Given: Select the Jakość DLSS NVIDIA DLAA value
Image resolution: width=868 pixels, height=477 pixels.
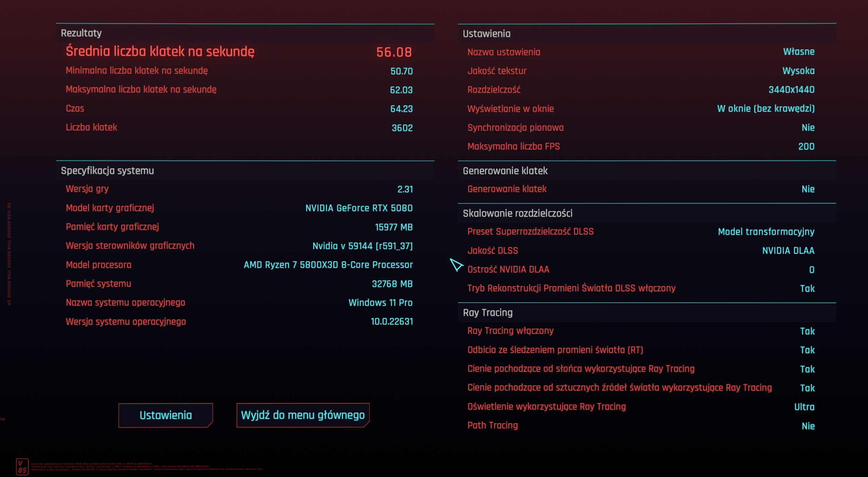Looking at the screenshot, I should coord(788,251).
